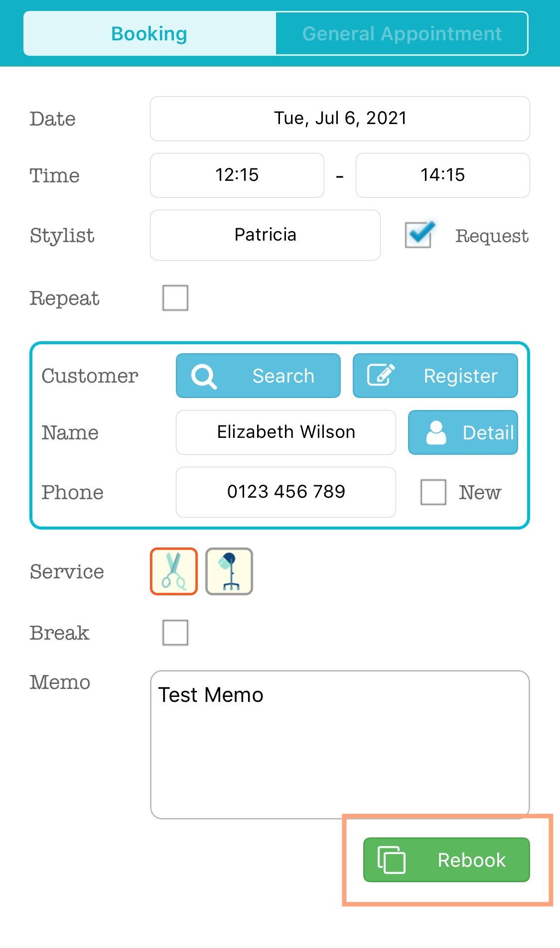Enable the Break checkbox
Viewport: 560px width, 948px height.
pyautogui.click(x=175, y=633)
